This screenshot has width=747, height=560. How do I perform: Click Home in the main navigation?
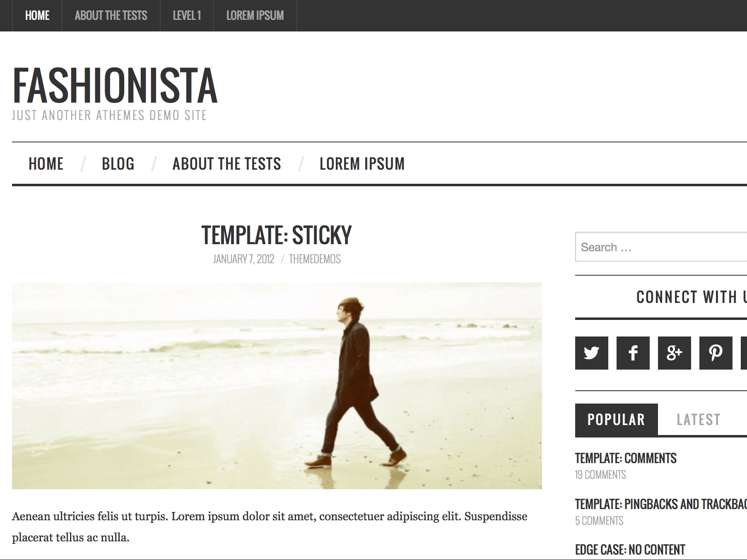coord(46,164)
